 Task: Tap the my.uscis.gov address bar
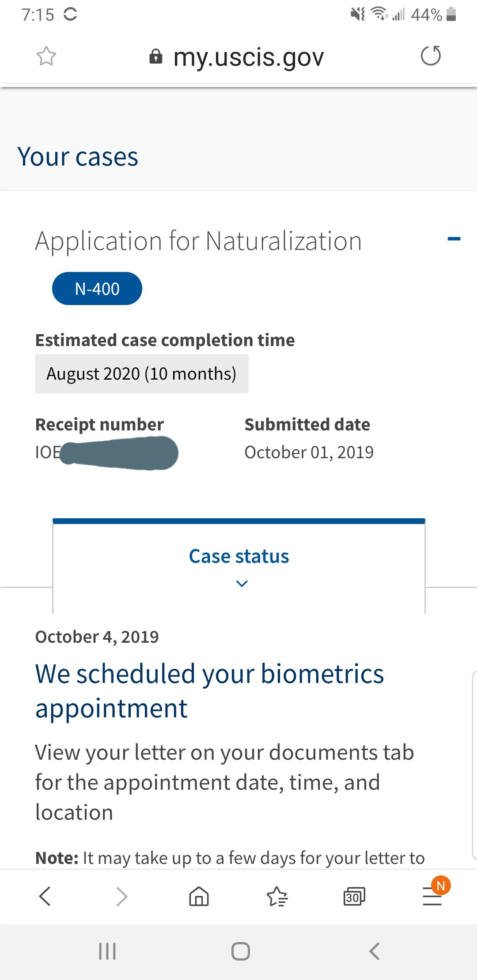coord(248,57)
